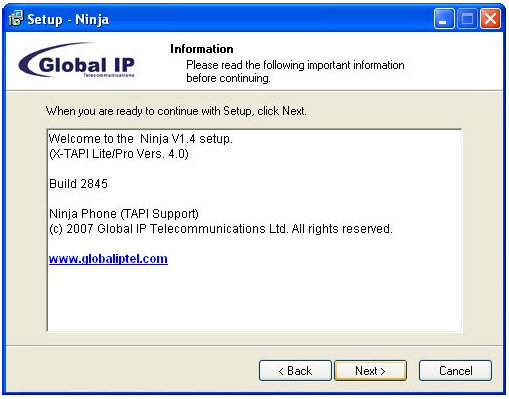Screen dimensions: 509x399
Task: Cancel the Ninja setup
Action: point(455,371)
